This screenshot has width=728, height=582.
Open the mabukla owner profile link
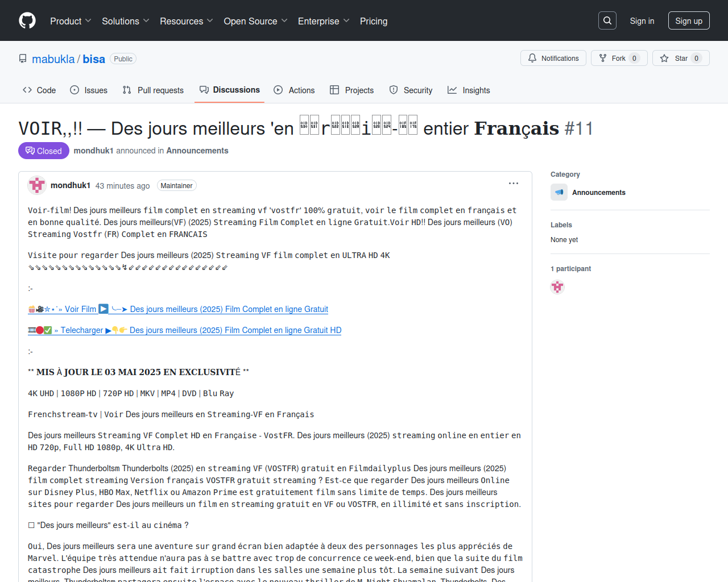click(x=53, y=59)
